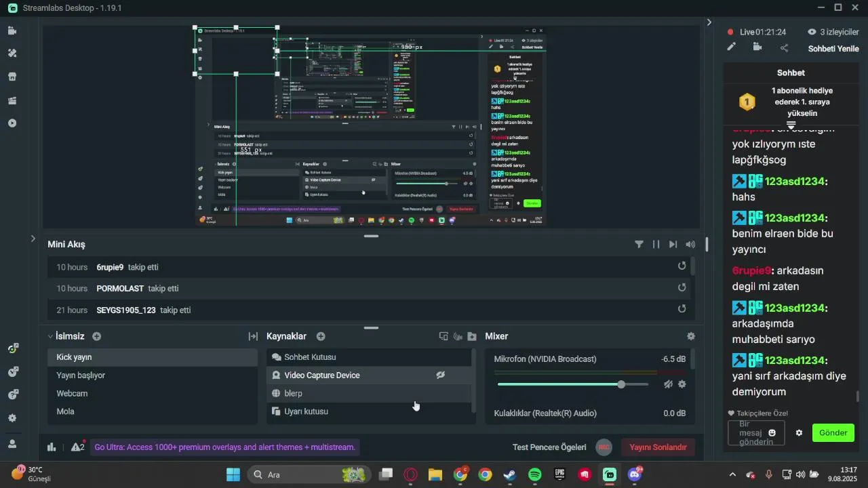868x488 pixels.
Task: Expand the left sidebar with the chevron
Action: (33, 239)
